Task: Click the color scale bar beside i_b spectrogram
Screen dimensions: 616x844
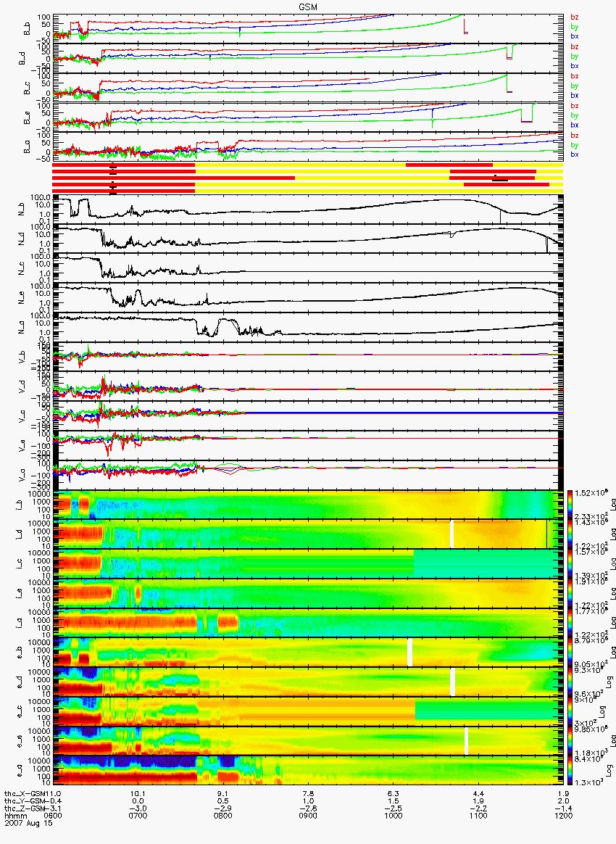Action: 570,505
